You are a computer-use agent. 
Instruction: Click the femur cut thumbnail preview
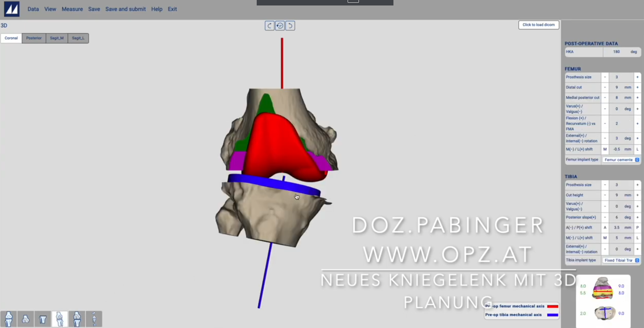pyautogui.click(x=602, y=288)
